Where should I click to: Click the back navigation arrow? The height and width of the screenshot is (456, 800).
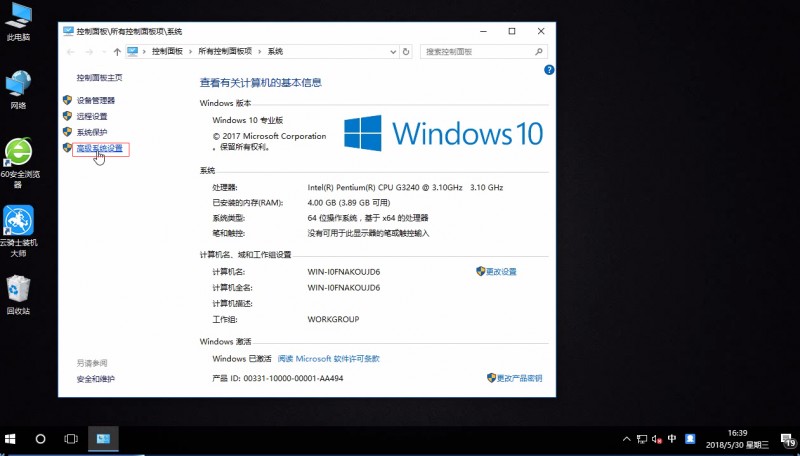(x=71, y=52)
